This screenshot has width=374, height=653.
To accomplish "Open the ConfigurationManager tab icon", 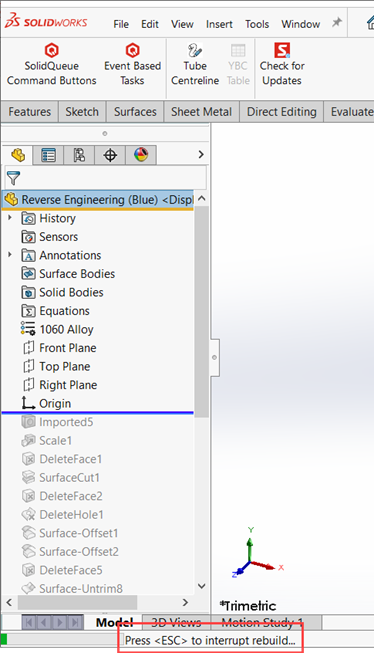I will tap(79, 155).
